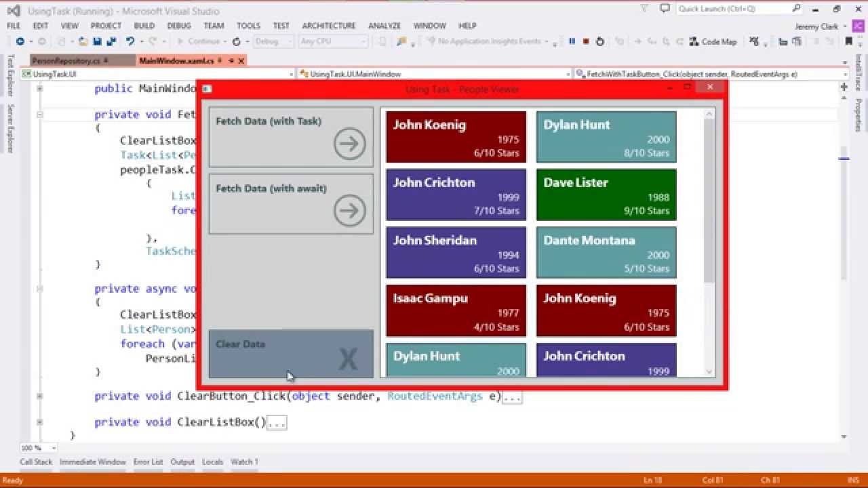
Task: Click the notifications filter flag icon
Action: [644, 9]
